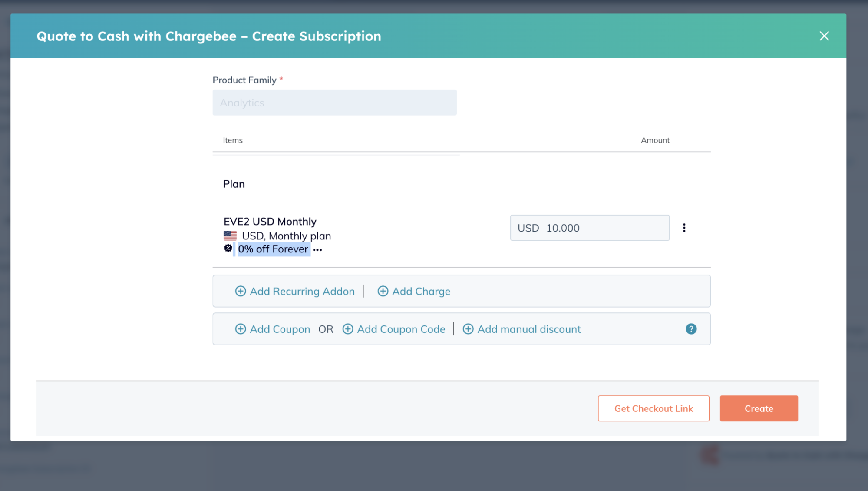Open the Product Family selector
Screen dimensions: 868x491
click(x=334, y=103)
